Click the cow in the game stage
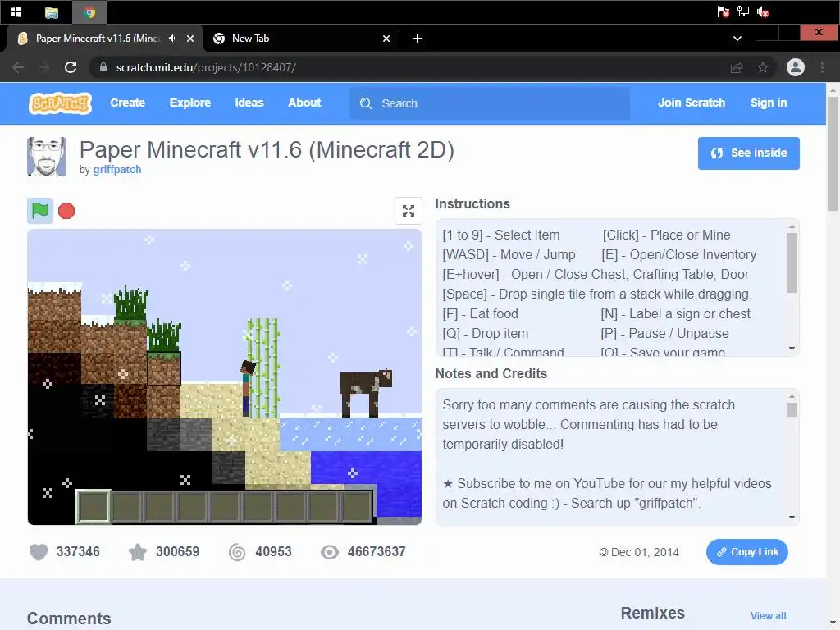Screen dimensions: 840x630 (x=366, y=393)
